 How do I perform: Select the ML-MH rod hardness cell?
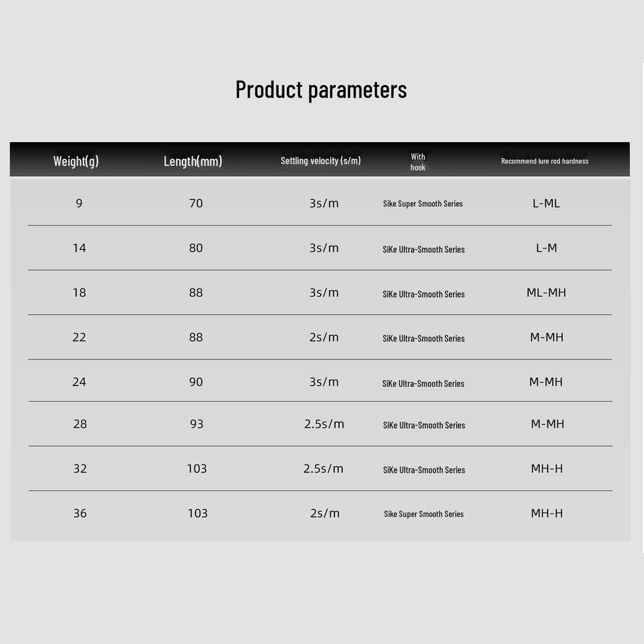(546, 292)
